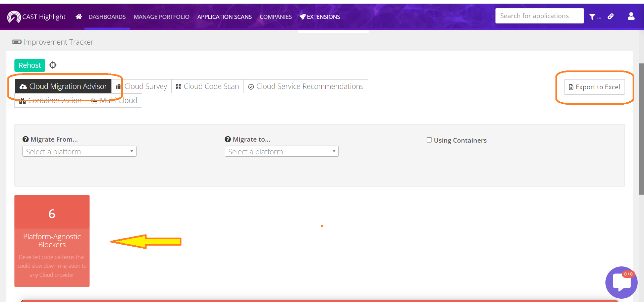This screenshot has height=302, width=644.
Task: Click the CAST Highlight logo
Action: pos(36,17)
